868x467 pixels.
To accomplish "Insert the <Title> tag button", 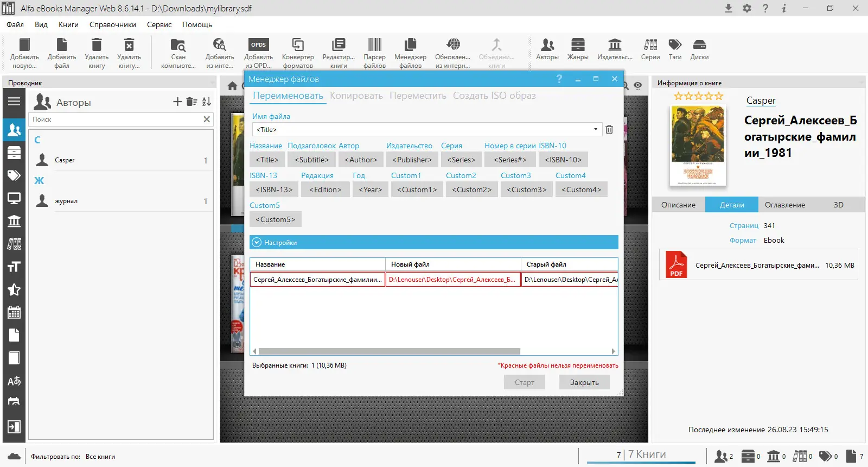I will point(267,160).
